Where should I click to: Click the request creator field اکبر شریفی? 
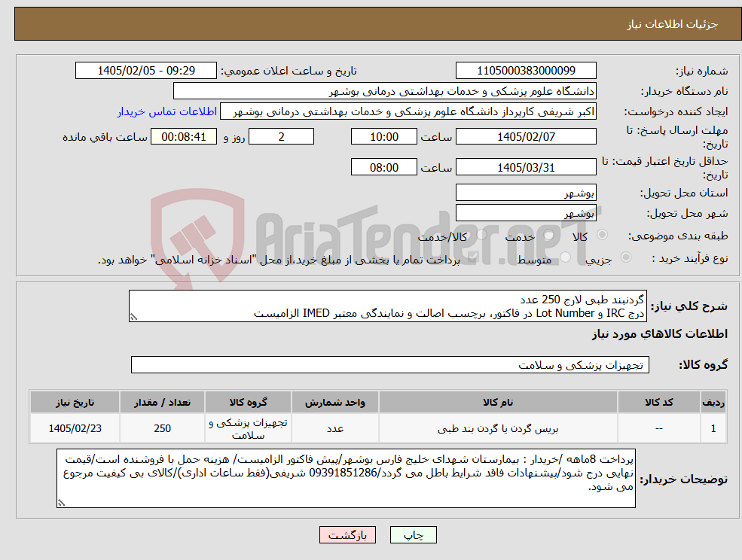pyautogui.click(x=408, y=111)
